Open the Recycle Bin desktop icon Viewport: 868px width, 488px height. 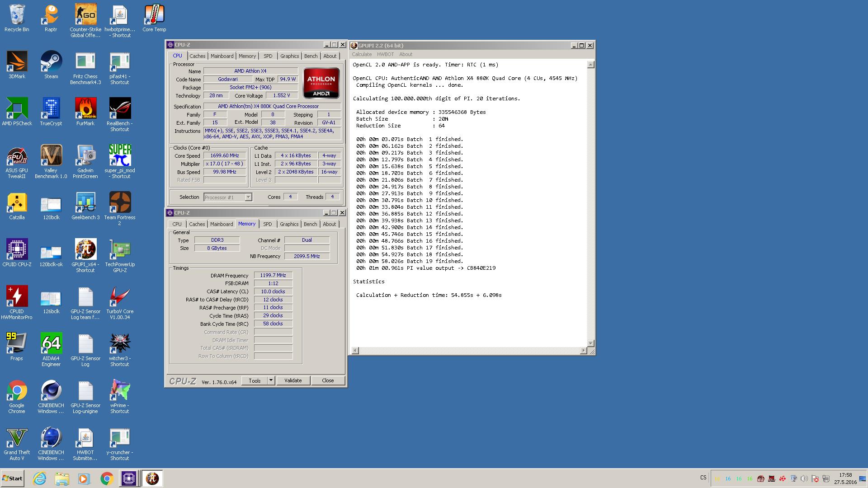coord(17,18)
